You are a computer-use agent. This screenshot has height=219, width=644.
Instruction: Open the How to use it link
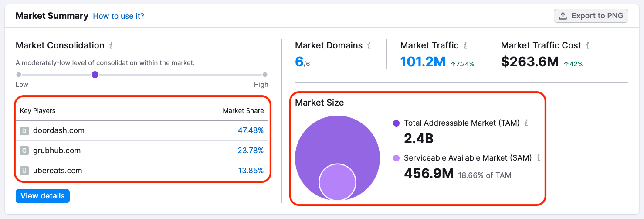pos(119,16)
